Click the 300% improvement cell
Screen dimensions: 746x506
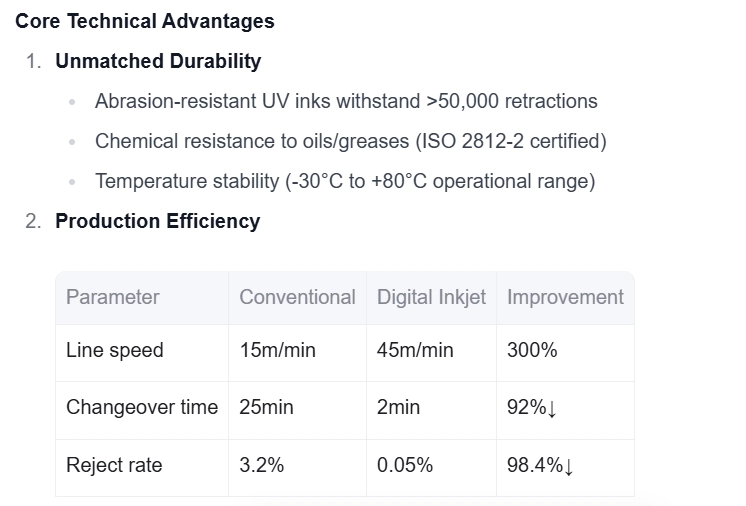(532, 350)
